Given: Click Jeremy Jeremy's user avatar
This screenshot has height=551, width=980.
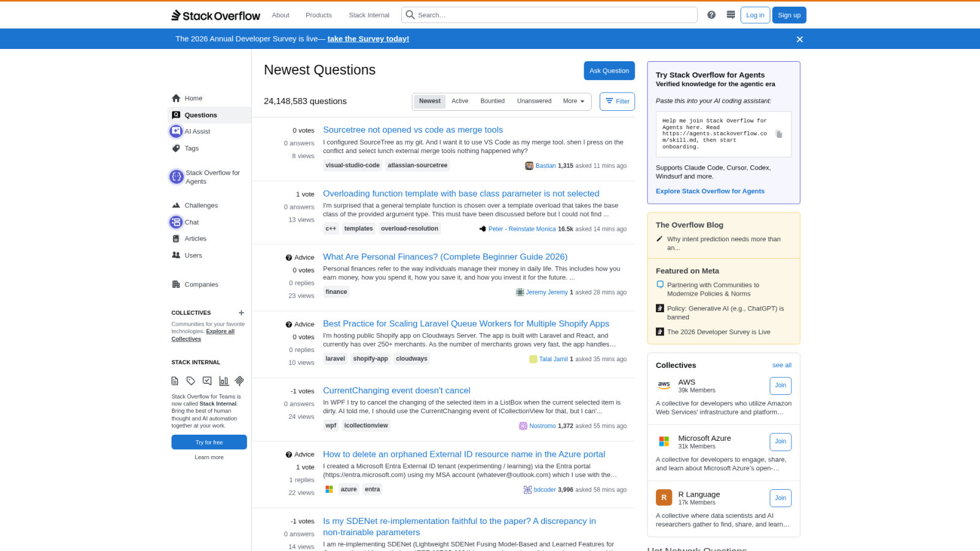Looking at the screenshot, I should coord(520,293).
